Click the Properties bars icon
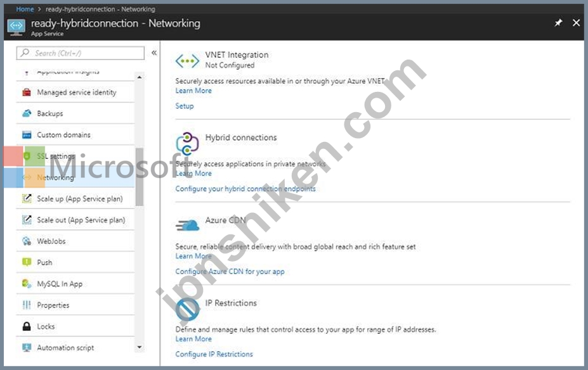Screen dimensions: 588x370 point(27,305)
